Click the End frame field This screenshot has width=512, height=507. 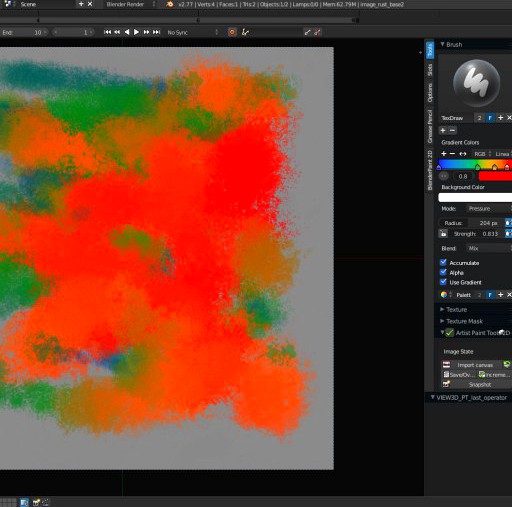click(24, 32)
